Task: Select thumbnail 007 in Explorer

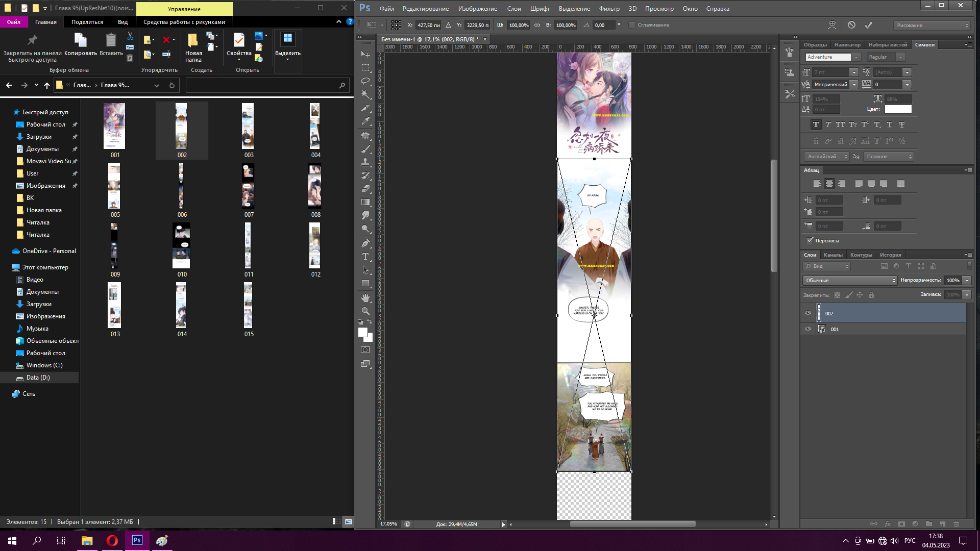Action: (249, 190)
